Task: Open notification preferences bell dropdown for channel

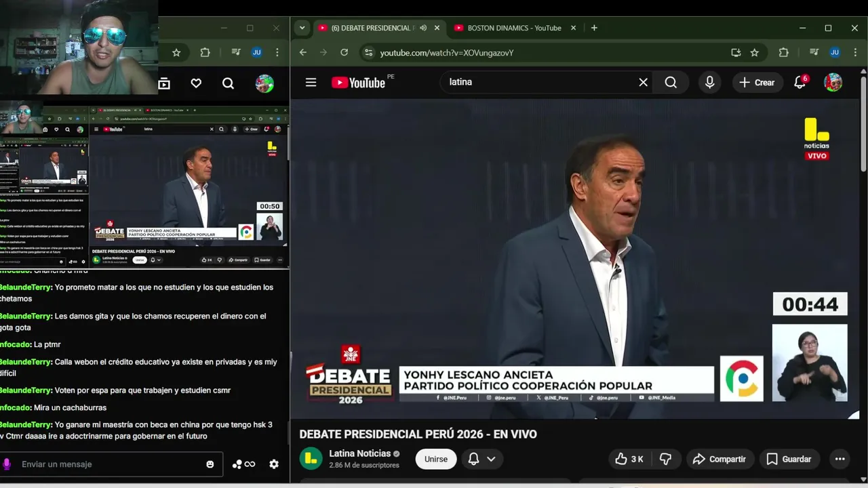Action: [x=482, y=459]
